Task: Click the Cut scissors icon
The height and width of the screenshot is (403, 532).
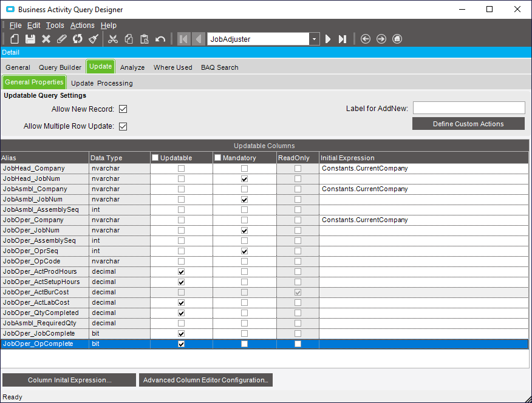Action: pos(113,39)
